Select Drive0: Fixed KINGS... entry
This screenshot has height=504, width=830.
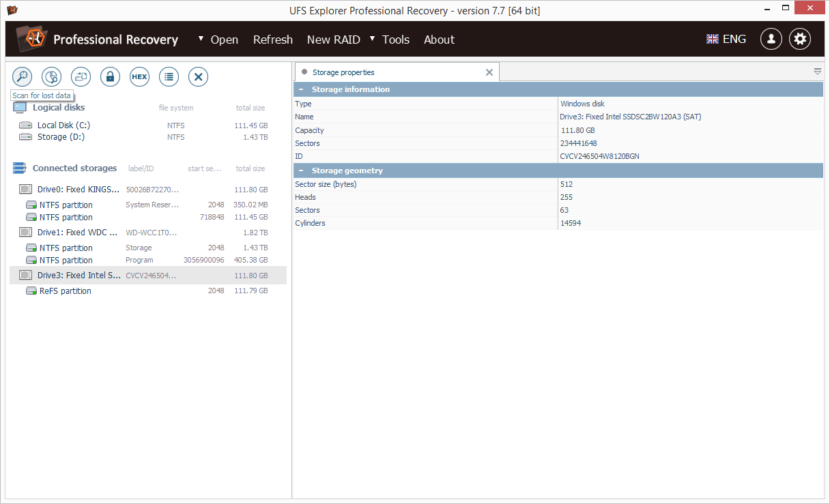[x=78, y=190]
